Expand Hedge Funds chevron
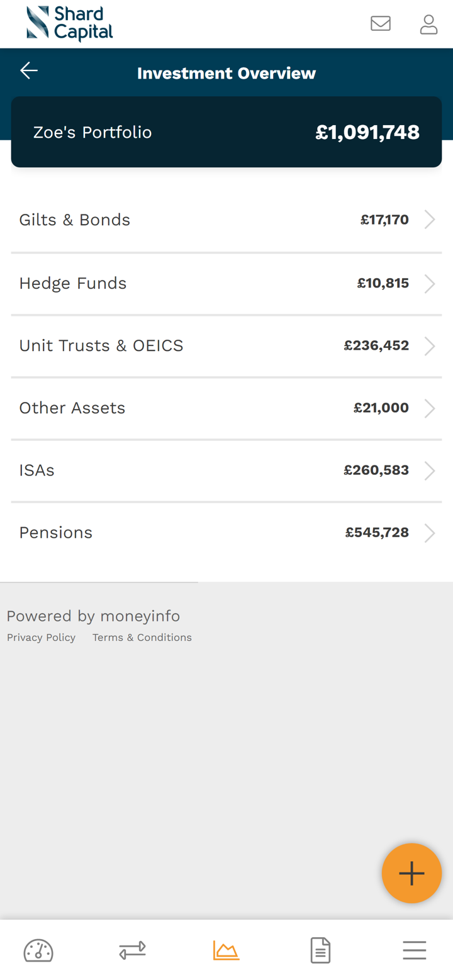The image size is (453, 980). (430, 284)
